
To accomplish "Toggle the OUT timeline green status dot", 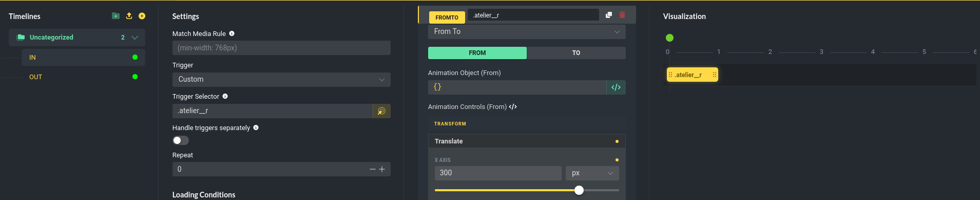I will (x=135, y=77).
